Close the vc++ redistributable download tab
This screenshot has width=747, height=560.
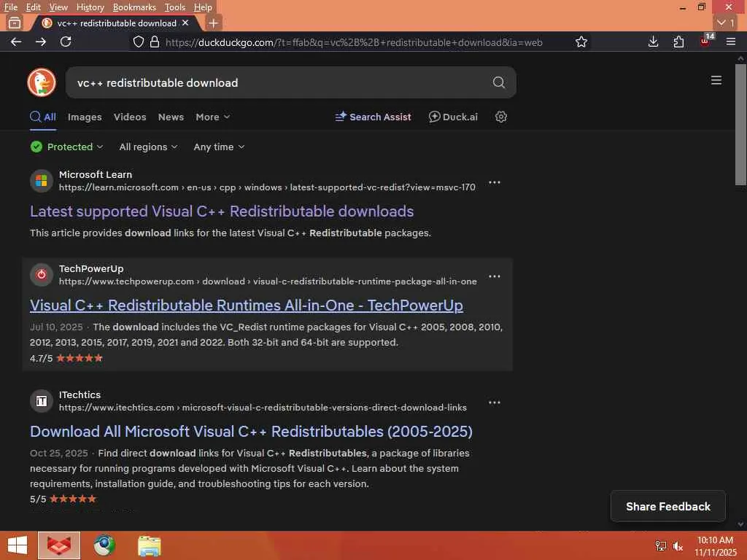(185, 23)
